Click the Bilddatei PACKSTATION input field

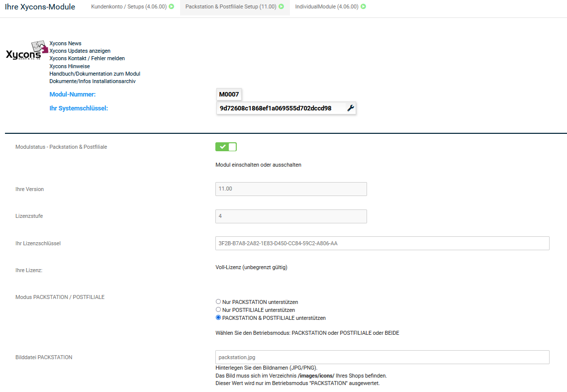pos(382,357)
